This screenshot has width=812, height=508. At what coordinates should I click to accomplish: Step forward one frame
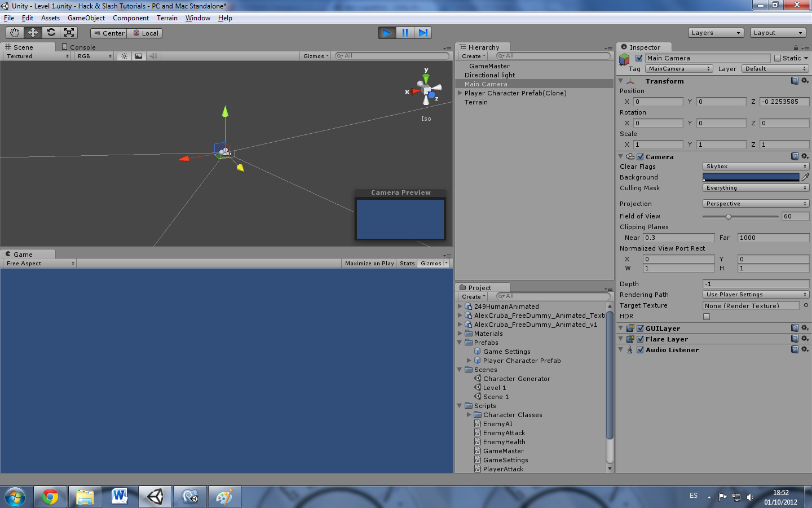pyautogui.click(x=423, y=33)
